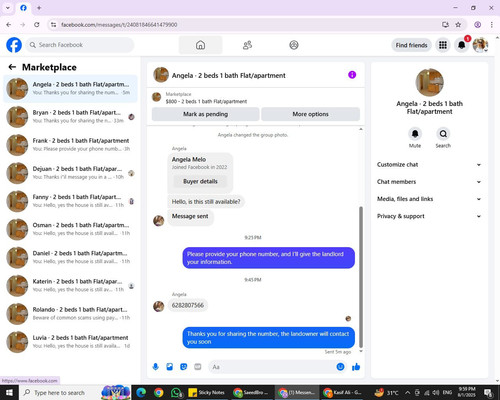Click Mark as pending button
The image size is (500, 400).
[x=205, y=114]
